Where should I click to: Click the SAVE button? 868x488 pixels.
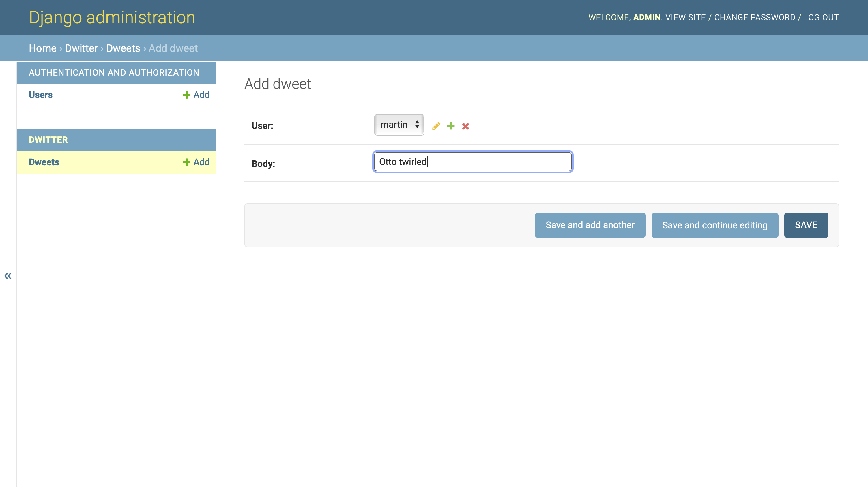point(806,225)
